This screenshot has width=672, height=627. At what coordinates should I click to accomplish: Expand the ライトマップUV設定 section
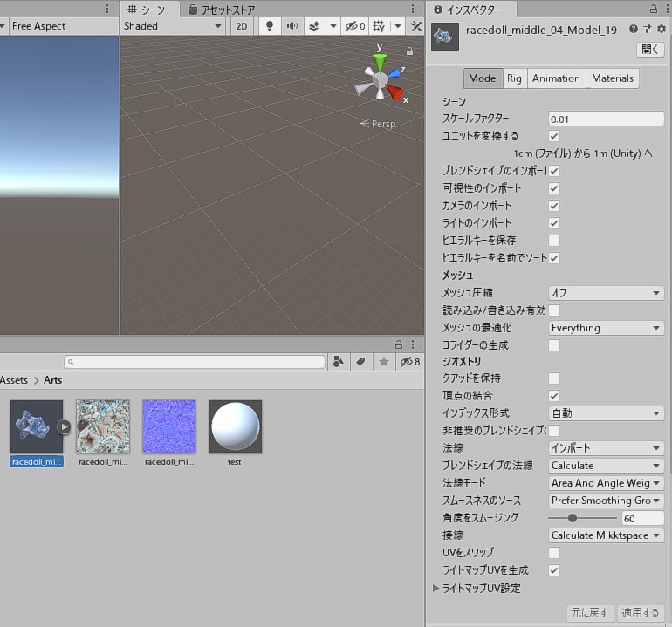436,589
